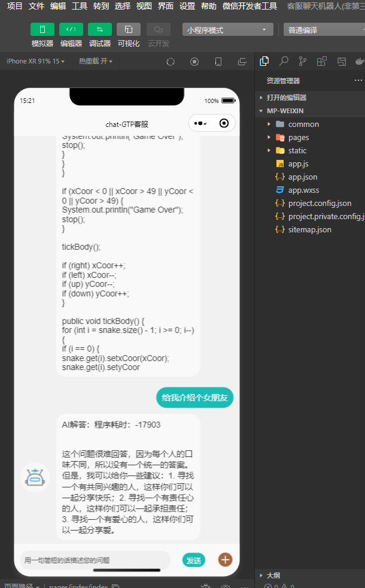Open the app.js file
This screenshot has height=588, width=365.
(x=310, y=163)
